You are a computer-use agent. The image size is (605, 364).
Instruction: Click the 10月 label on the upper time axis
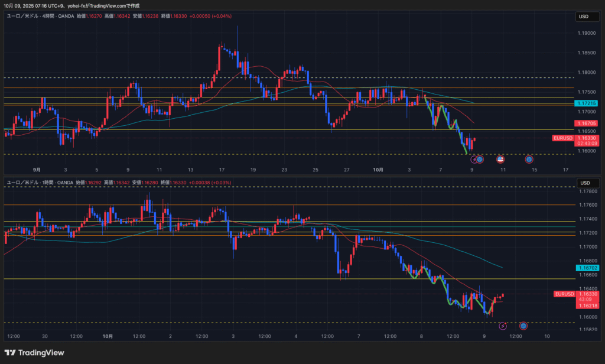(x=378, y=170)
